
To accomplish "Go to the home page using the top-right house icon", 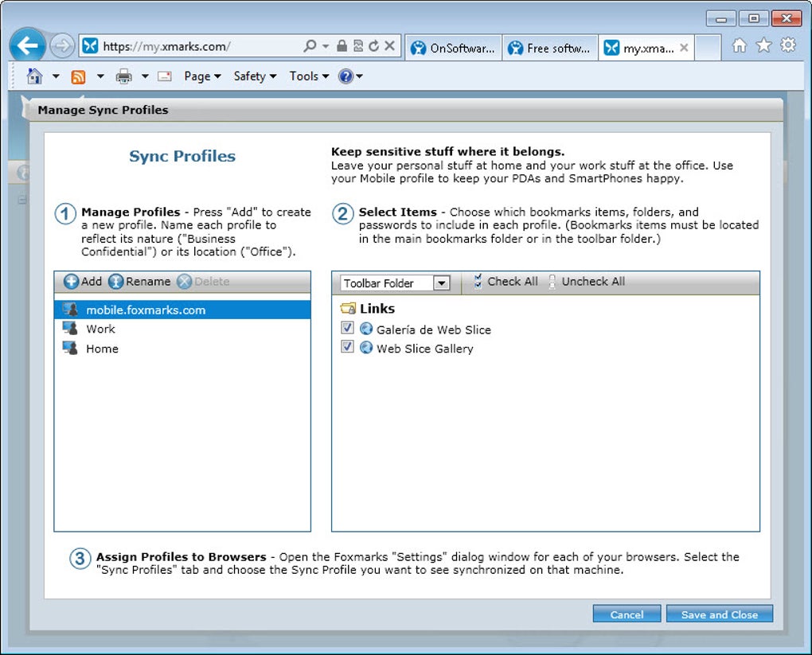I will 739,46.
